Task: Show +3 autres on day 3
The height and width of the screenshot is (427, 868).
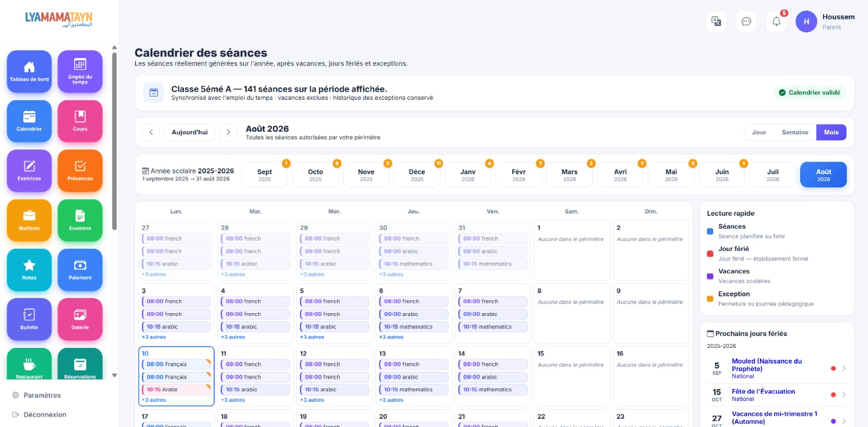Action: tap(154, 337)
